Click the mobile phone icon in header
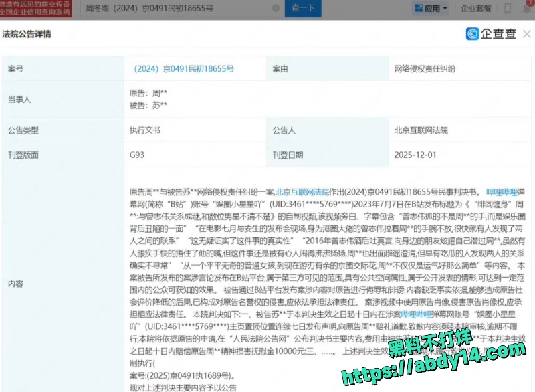 pos(508,9)
